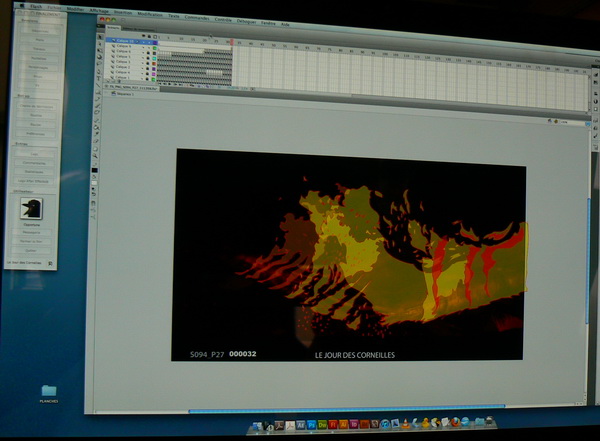The height and width of the screenshot is (441, 600).
Task: Click the black stroke color swatch
Action: 95,170
